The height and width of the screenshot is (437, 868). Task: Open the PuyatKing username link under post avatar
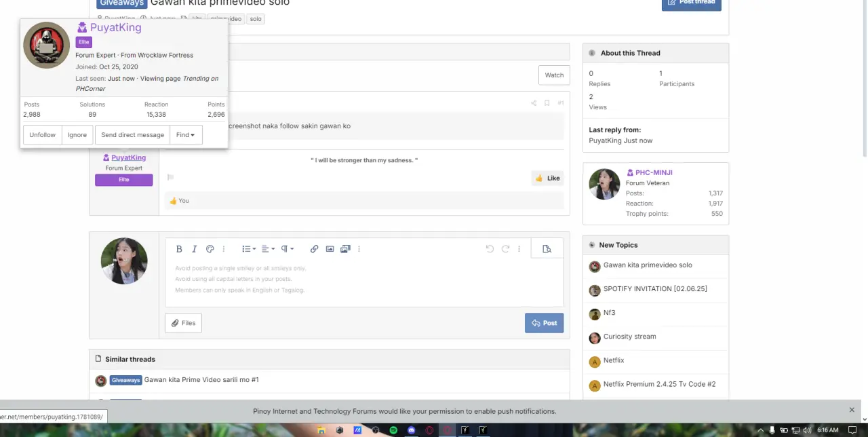tap(128, 157)
